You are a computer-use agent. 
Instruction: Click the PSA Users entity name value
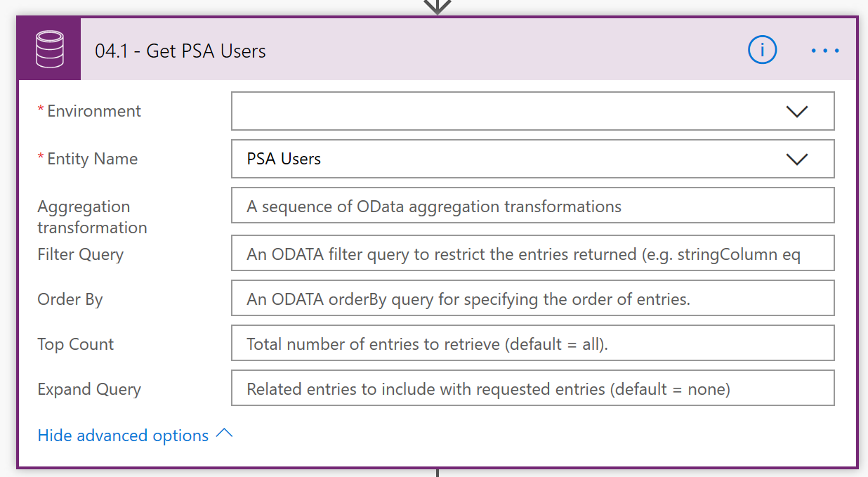pos(284,159)
